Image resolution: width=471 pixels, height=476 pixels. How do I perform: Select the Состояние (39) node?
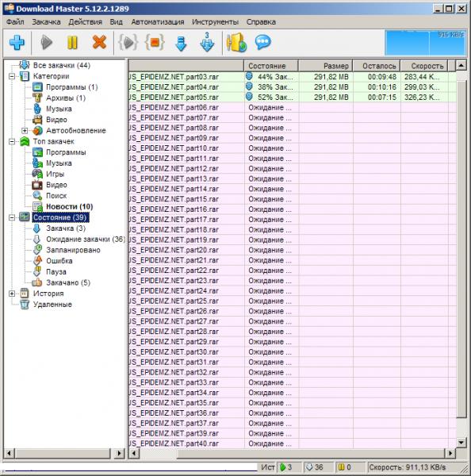59,217
